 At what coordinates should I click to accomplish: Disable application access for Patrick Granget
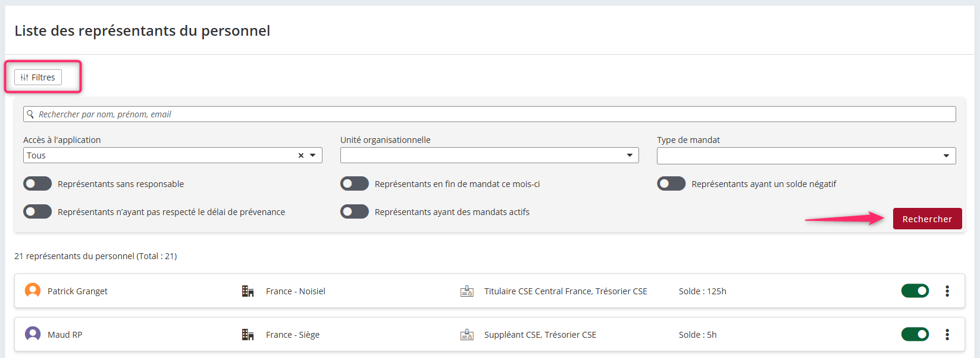[915, 291]
